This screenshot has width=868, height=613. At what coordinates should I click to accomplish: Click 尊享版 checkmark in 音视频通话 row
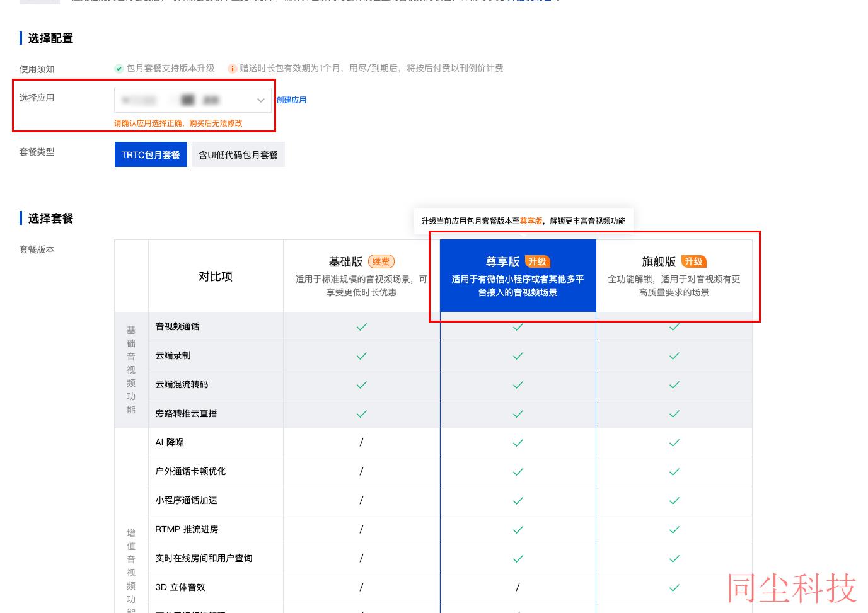pos(518,327)
